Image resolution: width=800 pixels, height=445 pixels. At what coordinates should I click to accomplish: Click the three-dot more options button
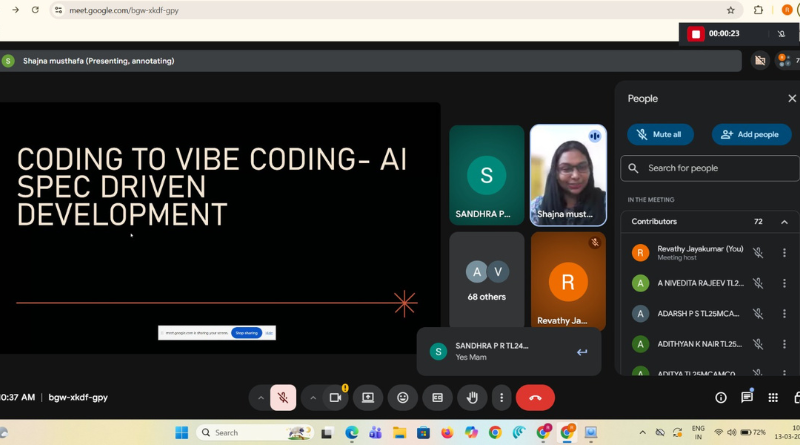click(x=501, y=397)
